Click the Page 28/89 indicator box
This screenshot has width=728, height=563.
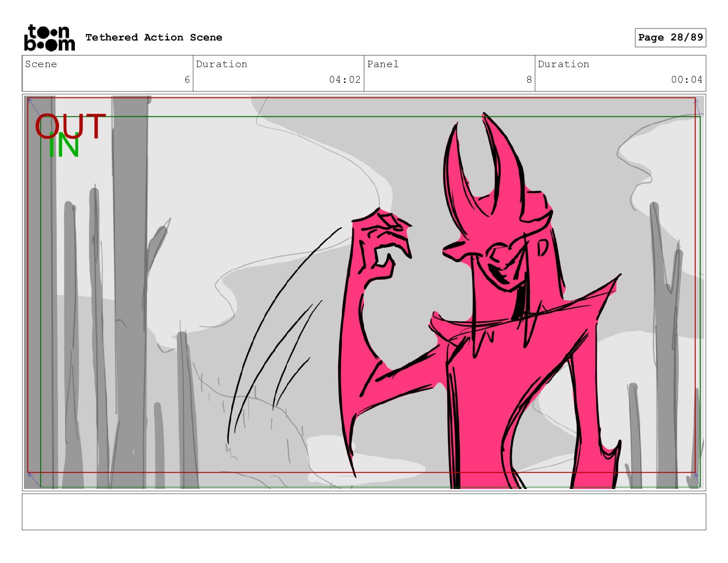(670, 38)
